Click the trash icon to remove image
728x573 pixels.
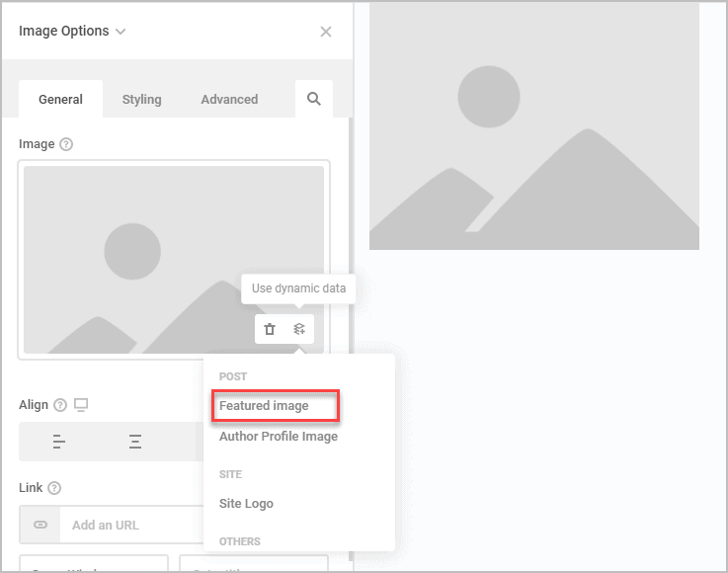click(x=270, y=329)
